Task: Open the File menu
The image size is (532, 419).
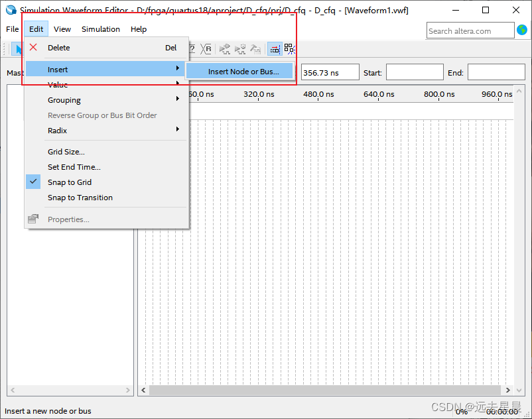Action: point(12,29)
